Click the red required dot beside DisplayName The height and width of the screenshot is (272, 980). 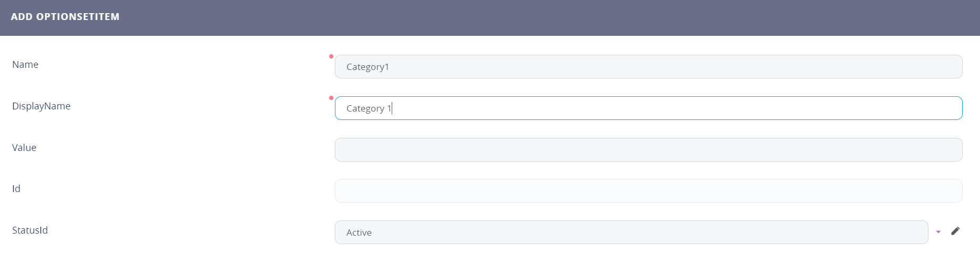(331, 98)
